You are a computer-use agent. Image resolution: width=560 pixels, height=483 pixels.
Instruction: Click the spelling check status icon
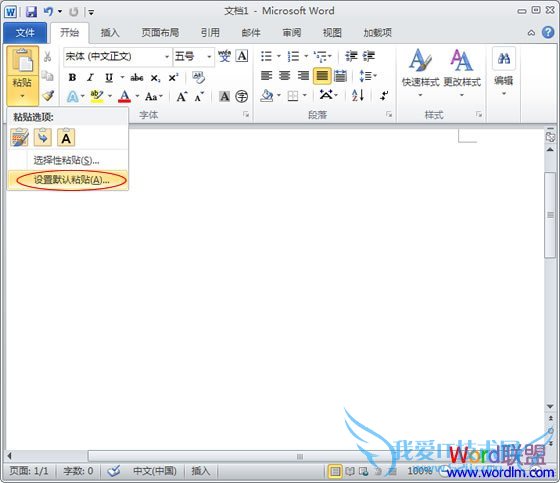(114, 471)
